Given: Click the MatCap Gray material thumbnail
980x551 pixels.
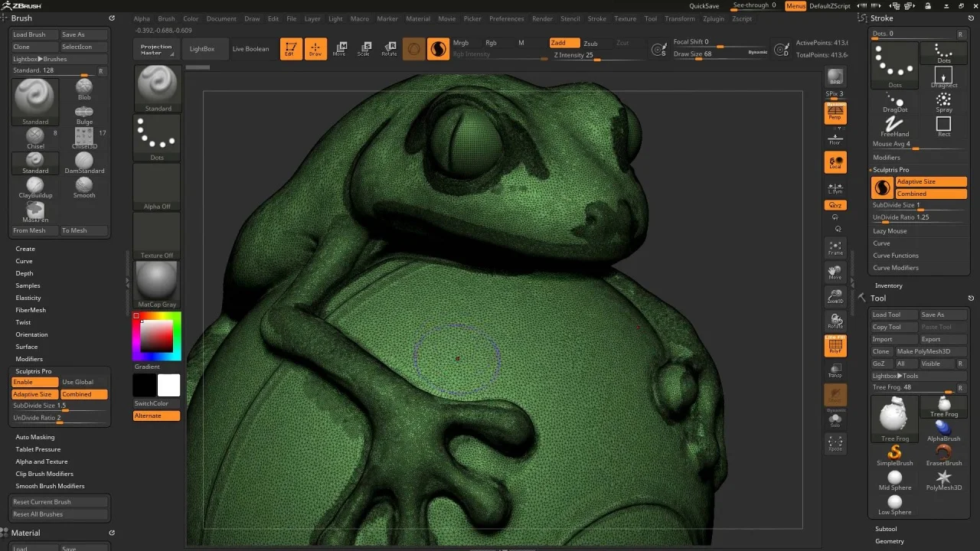Looking at the screenshot, I should tap(157, 285).
